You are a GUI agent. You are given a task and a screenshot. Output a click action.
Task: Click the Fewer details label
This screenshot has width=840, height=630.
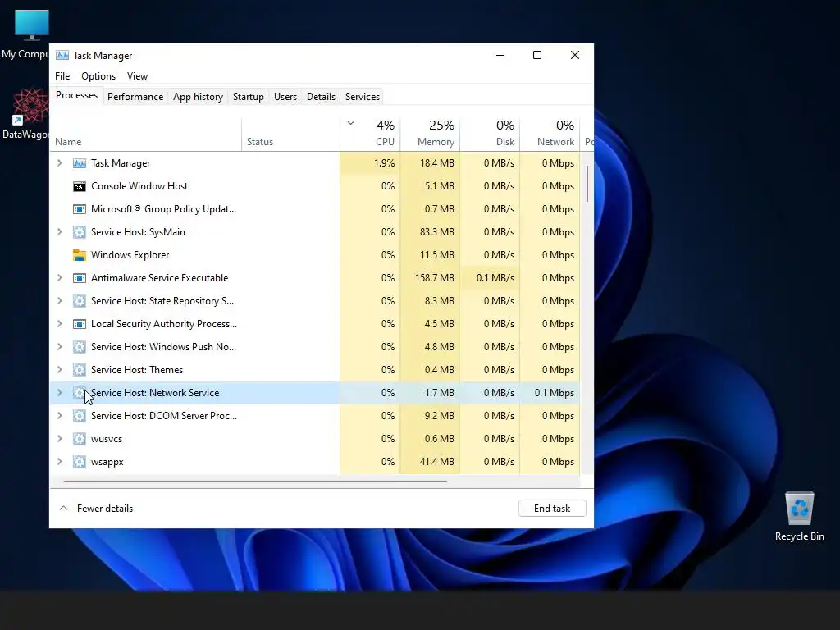pyautogui.click(x=105, y=509)
